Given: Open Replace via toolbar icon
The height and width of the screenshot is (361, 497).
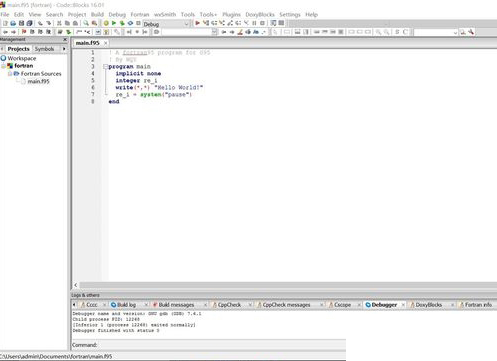Looking at the screenshot, I should (x=94, y=23).
